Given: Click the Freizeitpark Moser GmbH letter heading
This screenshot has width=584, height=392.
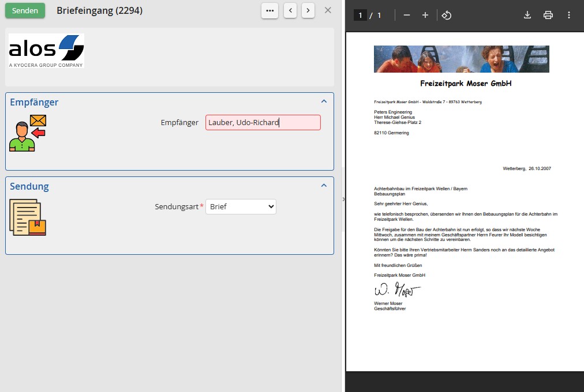Looking at the screenshot, I should click(x=466, y=84).
